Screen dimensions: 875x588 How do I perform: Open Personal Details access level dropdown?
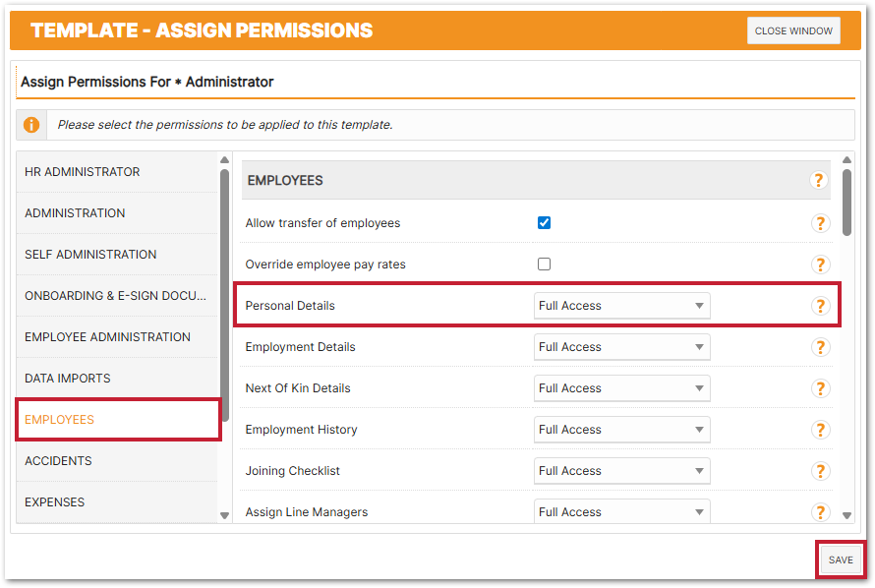point(621,306)
